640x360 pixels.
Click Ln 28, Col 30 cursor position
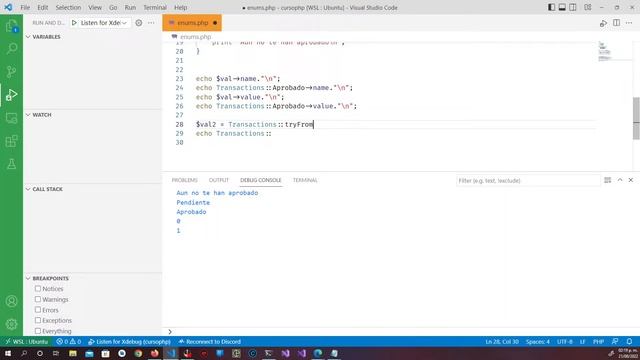click(502, 341)
